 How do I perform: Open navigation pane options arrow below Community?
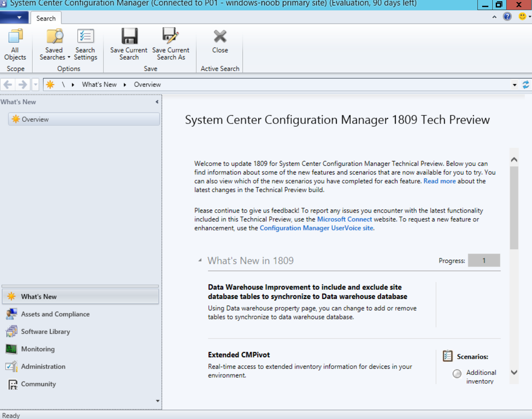pos(157,401)
